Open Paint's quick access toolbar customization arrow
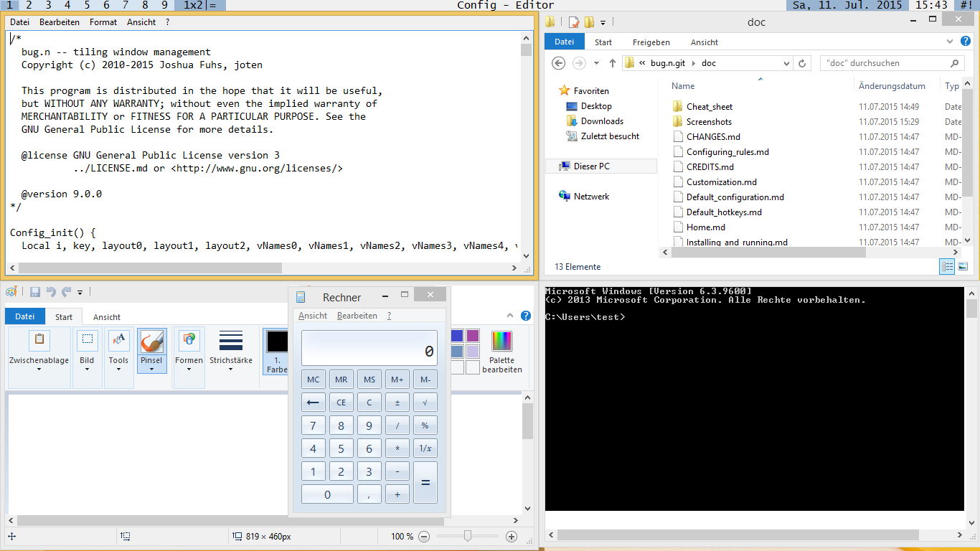This screenshot has width=980, height=551. pos(80,292)
